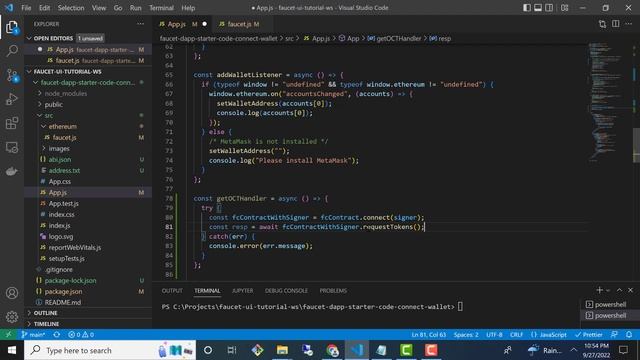Toggle panel layout icon in title bar

pos(538,8)
